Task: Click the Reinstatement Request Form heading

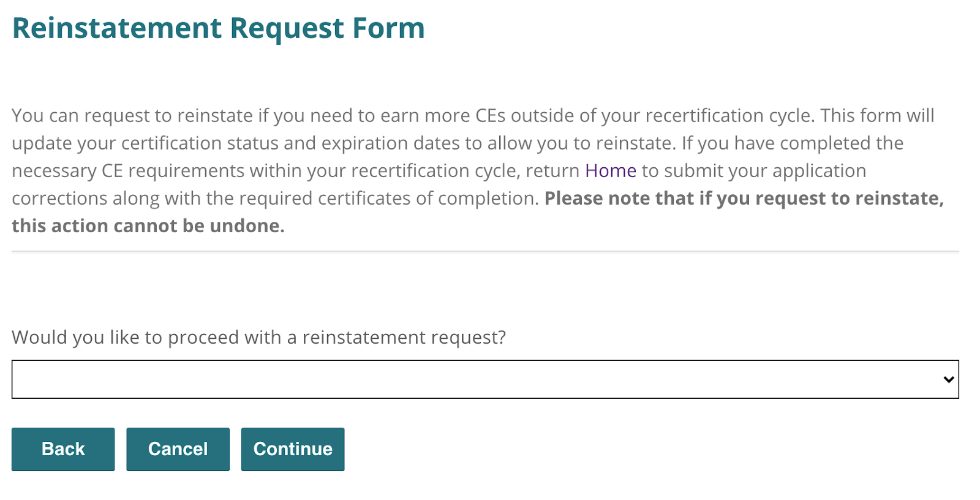Action: click(x=218, y=29)
